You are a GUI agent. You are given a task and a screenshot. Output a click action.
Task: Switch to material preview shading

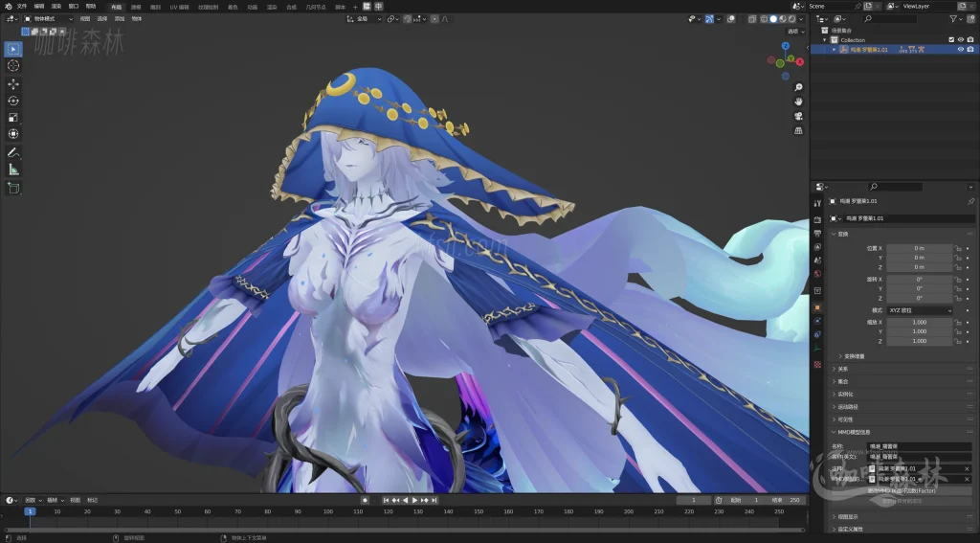coord(783,19)
